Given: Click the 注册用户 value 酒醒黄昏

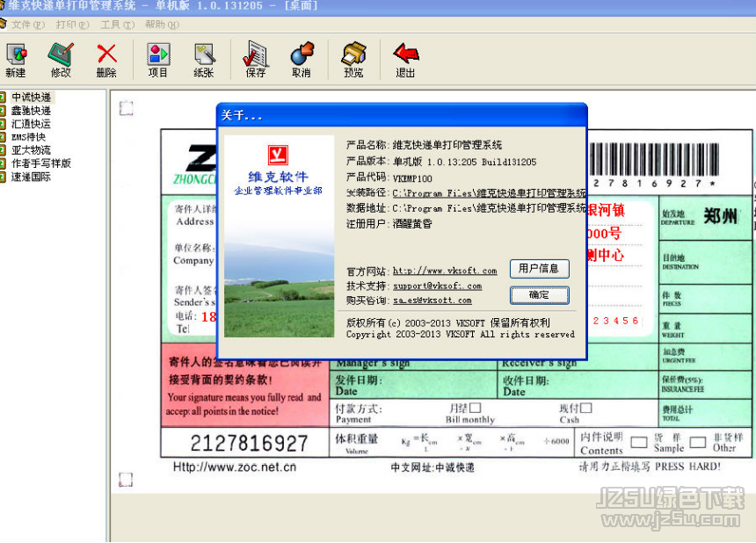Looking at the screenshot, I should click(412, 223).
